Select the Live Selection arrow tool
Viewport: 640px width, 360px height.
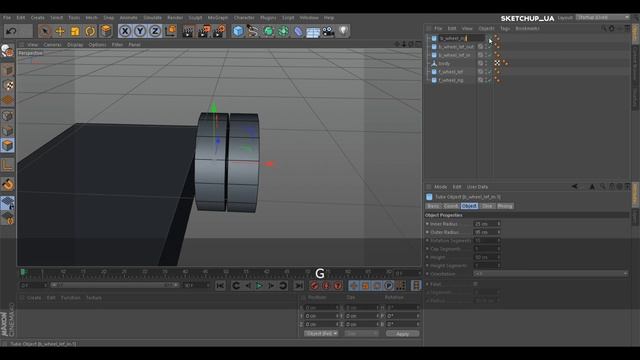coord(44,31)
